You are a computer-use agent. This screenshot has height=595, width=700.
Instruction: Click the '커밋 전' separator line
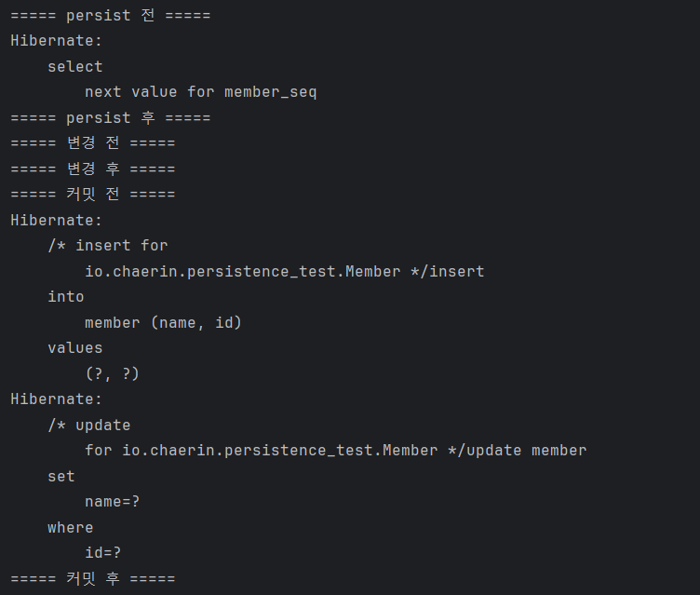click(x=93, y=195)
